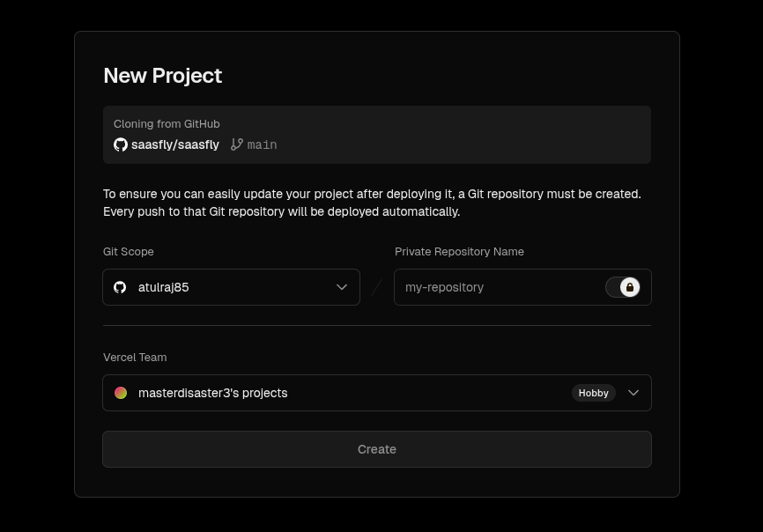The height and width of the screenshot is (532, 763).
Task: Click the Private Repository Name label
Action: pos(459,251)
